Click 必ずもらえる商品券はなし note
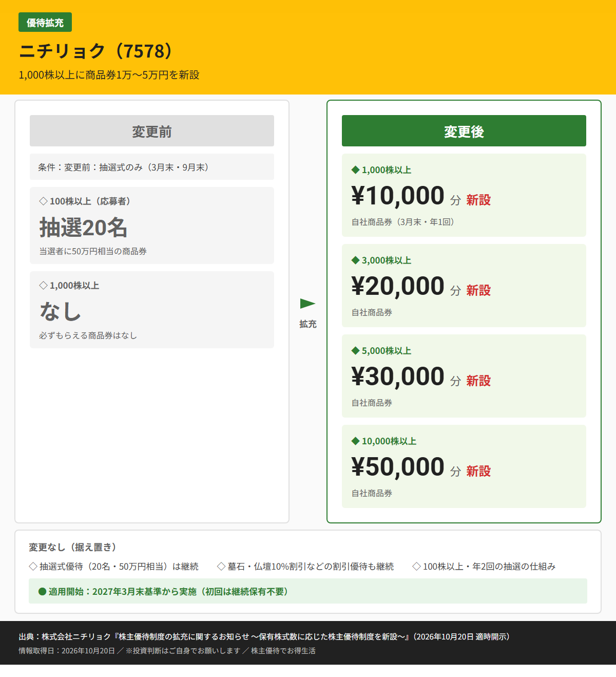 88,335
